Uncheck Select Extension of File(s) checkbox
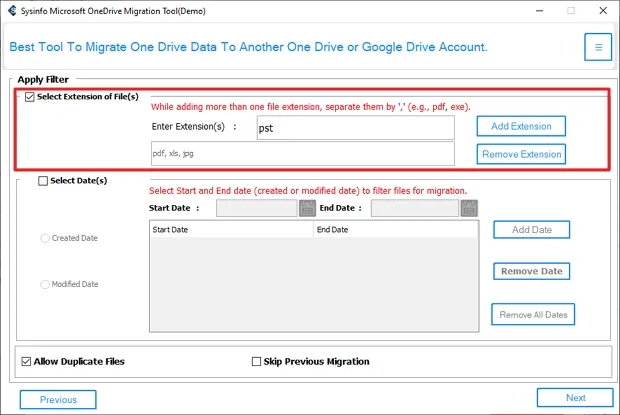This screenshot has height=415, width=620. [x=29, y=97]
